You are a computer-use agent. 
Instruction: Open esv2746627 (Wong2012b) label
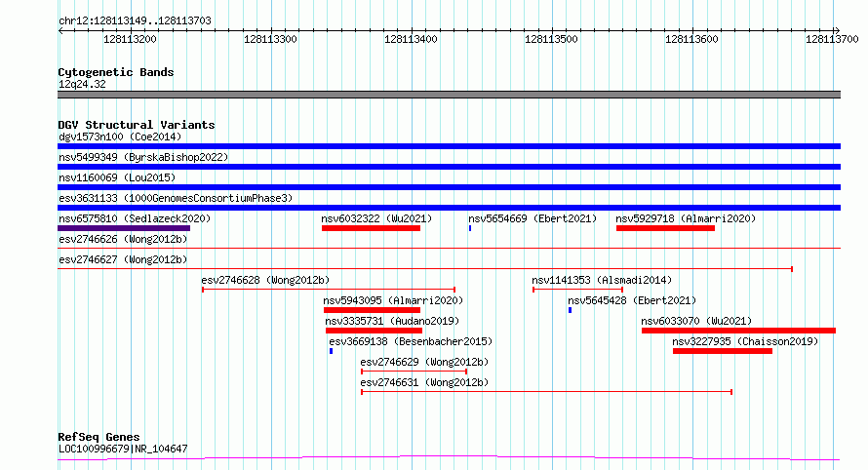[x=123, y=259]
